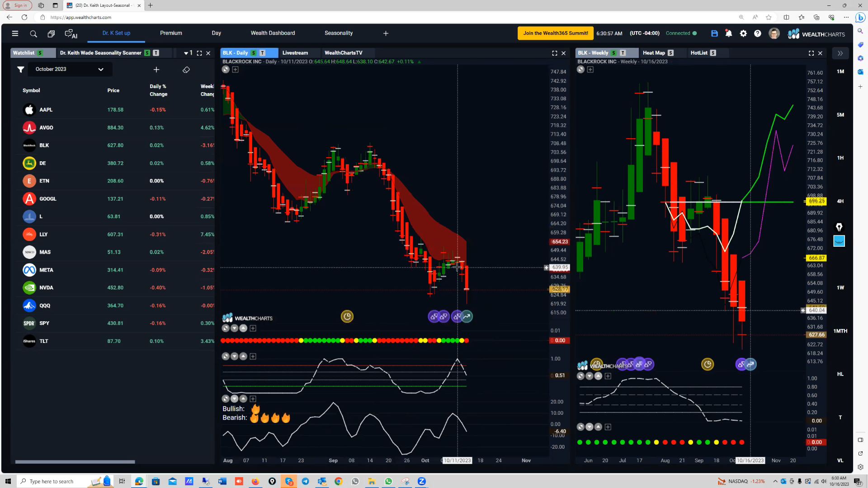Open WhatsApp from the Windows taskbar

389,481
